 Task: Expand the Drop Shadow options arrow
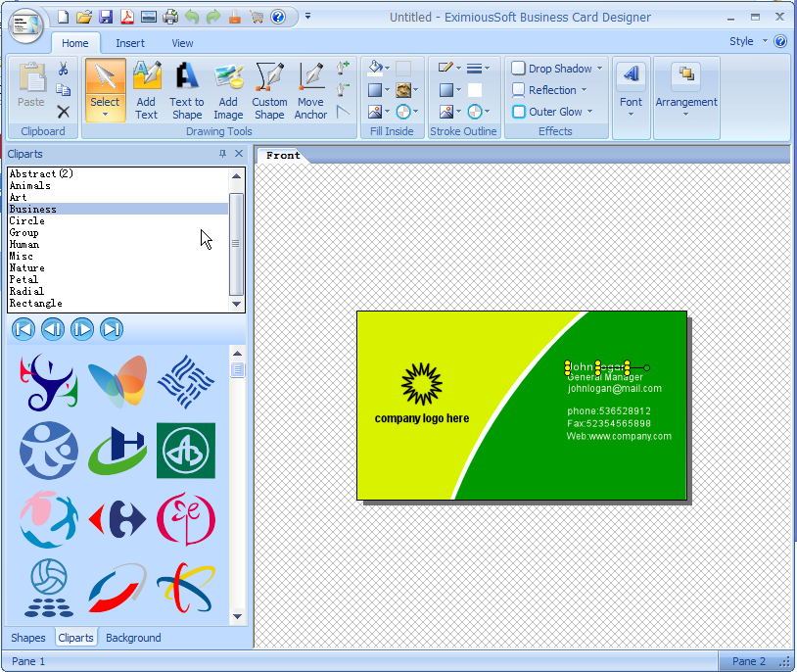(600, 69)
